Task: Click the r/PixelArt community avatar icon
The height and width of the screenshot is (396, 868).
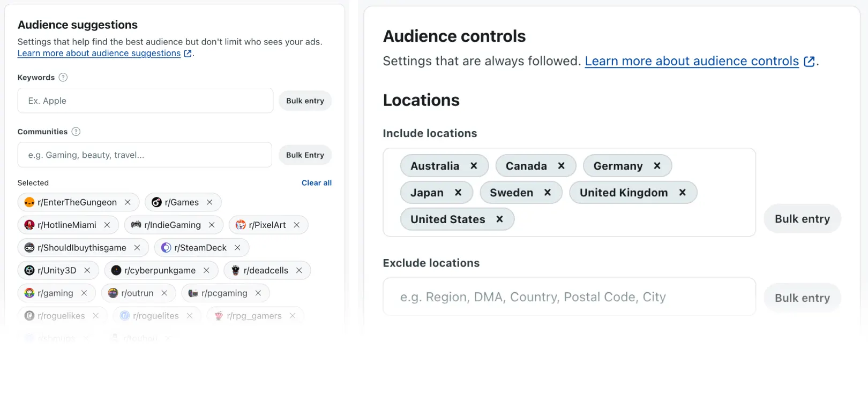Action: 241,225
